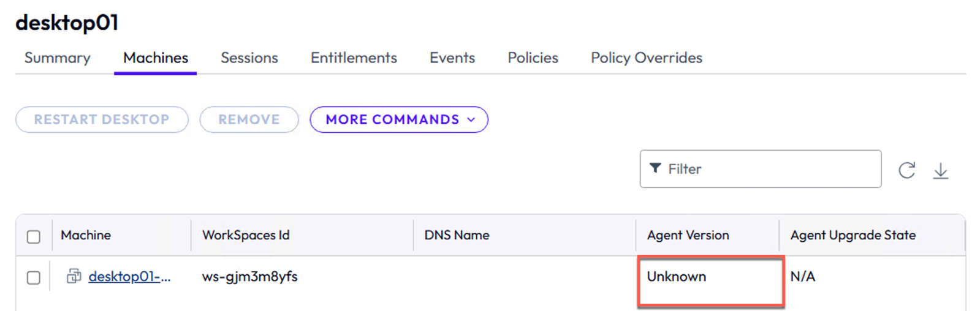
Task: Open the Sessions tab
Action: pos(249,58)
